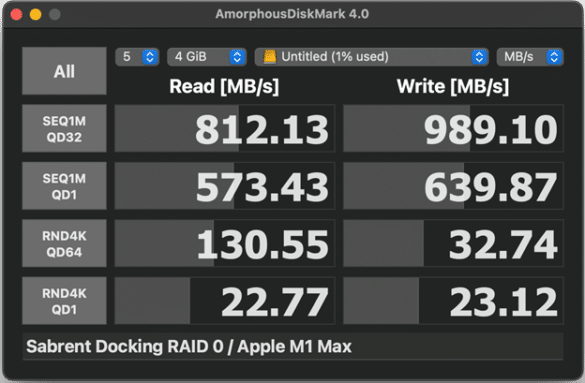585x383 pixels.
Task: Open the 4 GiB test size dropdown
Action: click(x=207, y=57)
